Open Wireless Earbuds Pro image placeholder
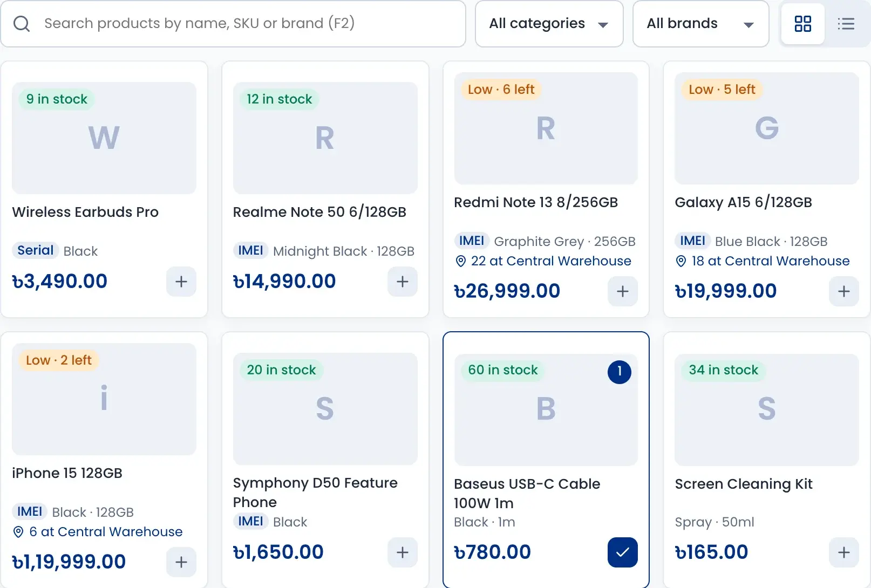871x588 pixels. (x=104, y=138)
